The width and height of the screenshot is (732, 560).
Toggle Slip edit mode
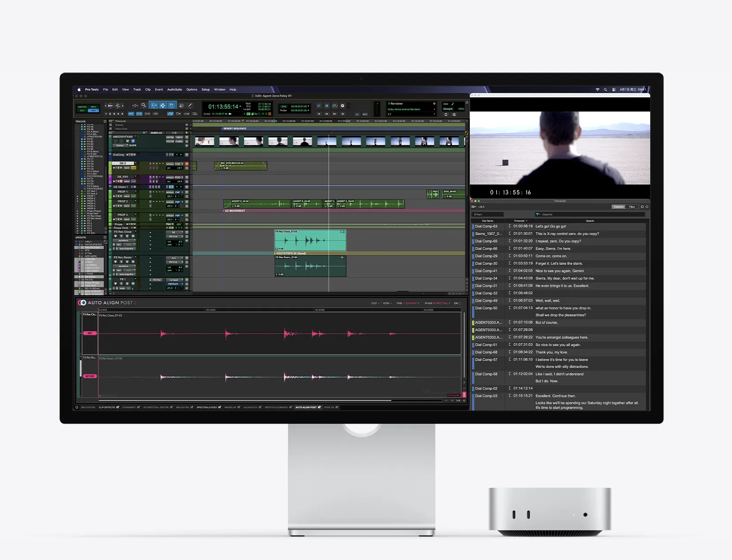pyautogui.click(x=82, y=110)
